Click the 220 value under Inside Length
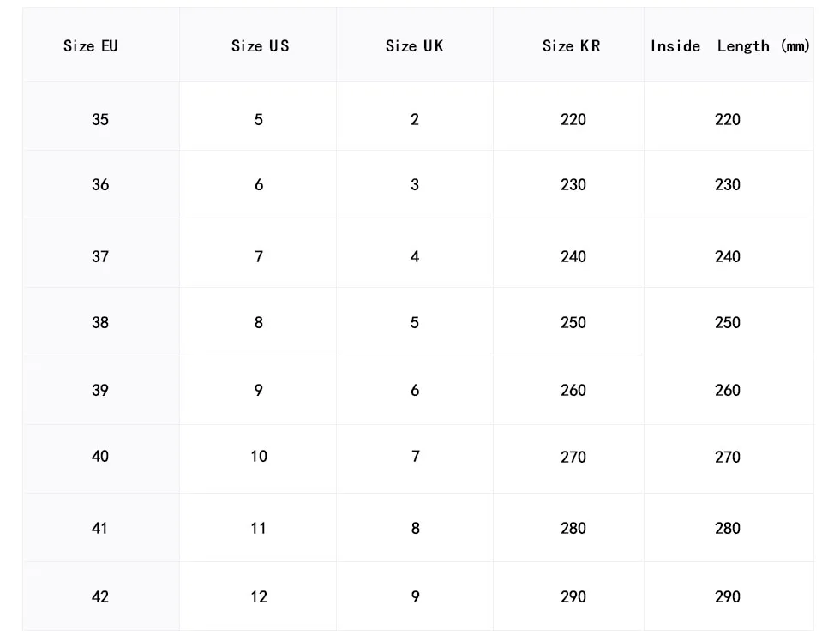 728,120
